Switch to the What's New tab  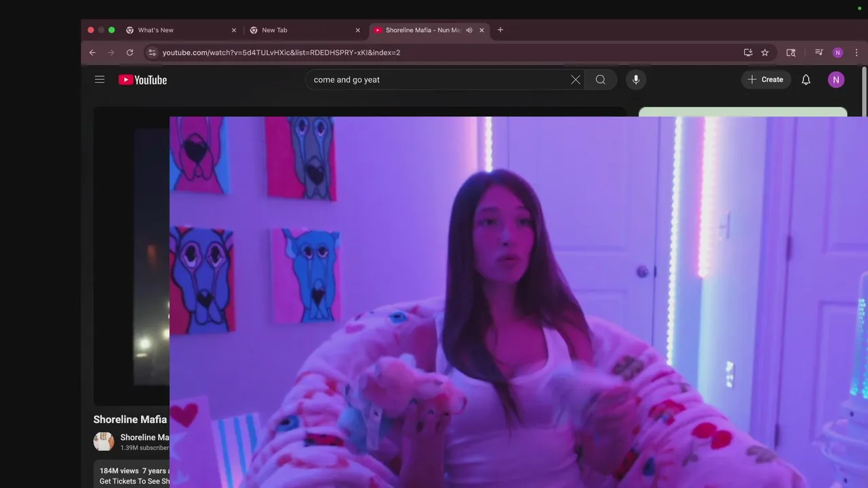180,30
